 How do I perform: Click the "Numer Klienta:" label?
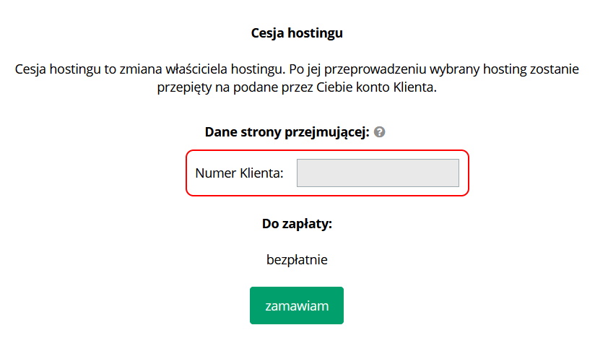[240, 173]
